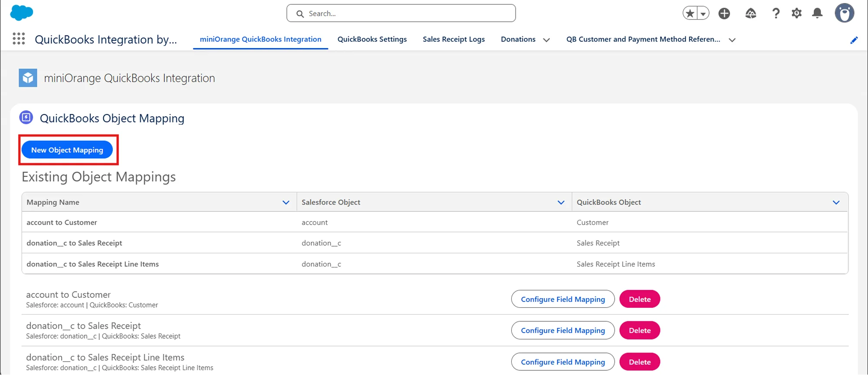Click the global actions plus icon
Viewport: 868px width, 375px height.
[724, 13]
